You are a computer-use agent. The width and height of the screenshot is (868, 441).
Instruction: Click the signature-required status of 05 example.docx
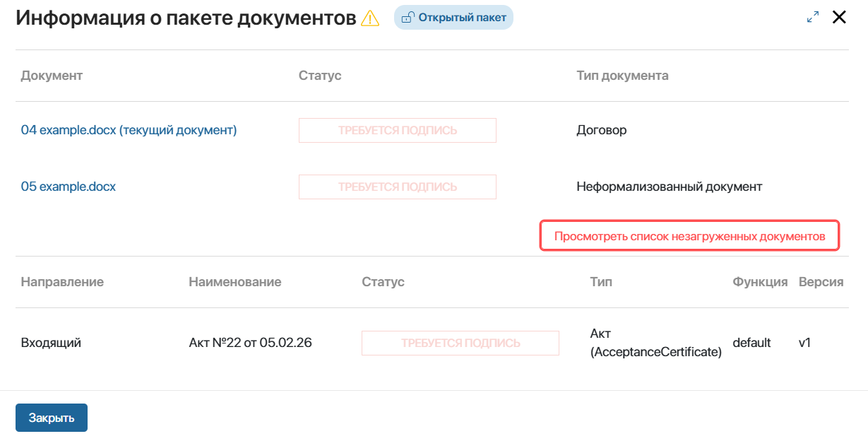pos(397,187)
